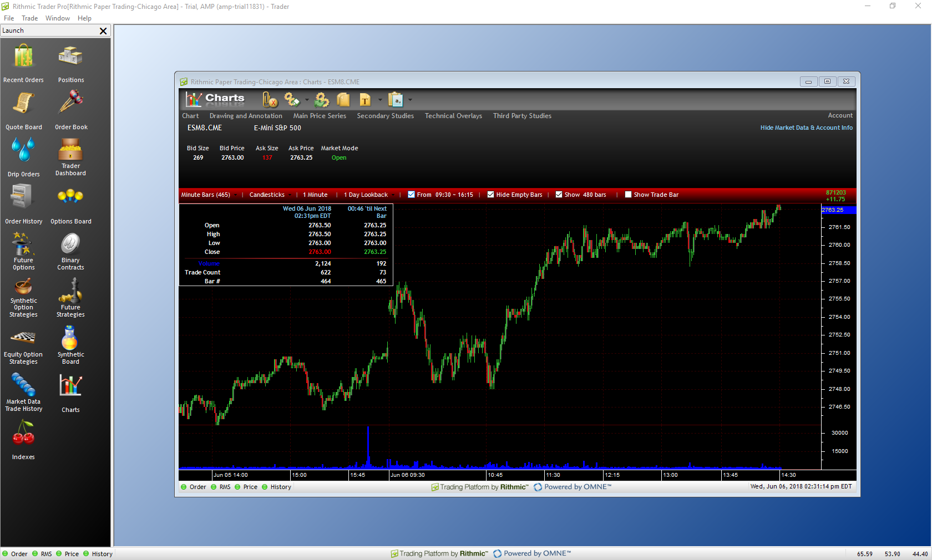The image size is (932, 560).
Task: Open the Technical Overlays menu
Action: [x=453, y=116]
